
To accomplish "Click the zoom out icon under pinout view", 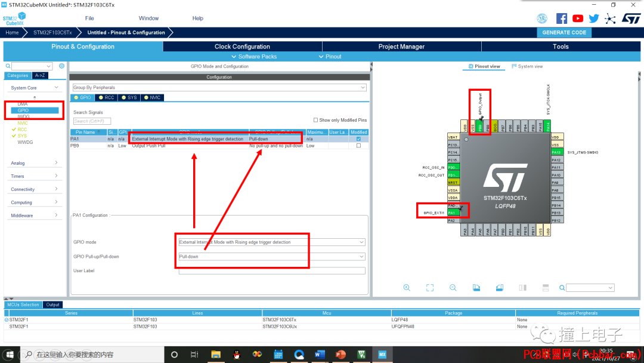I will [453, 288].
